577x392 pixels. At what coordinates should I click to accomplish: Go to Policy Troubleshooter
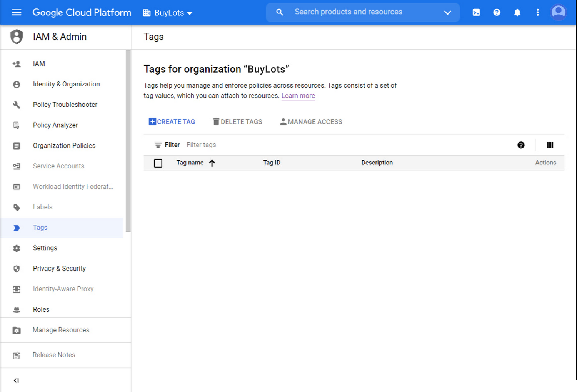click(65, 105)
